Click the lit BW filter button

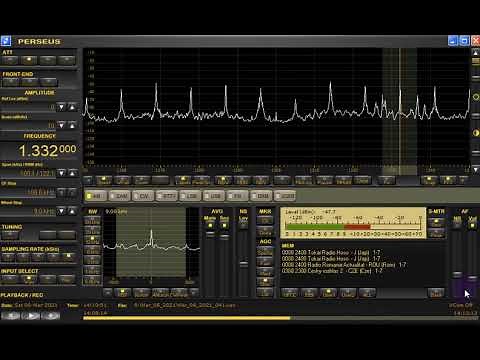(x=92, y=240)
